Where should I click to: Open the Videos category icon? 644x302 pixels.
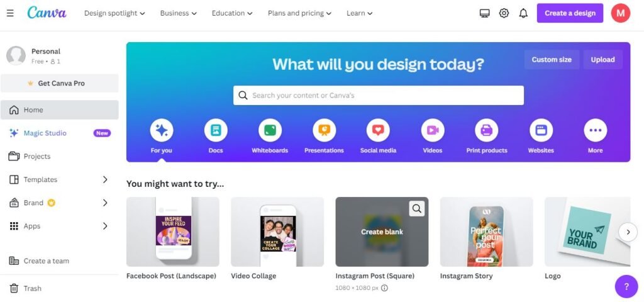433,130
